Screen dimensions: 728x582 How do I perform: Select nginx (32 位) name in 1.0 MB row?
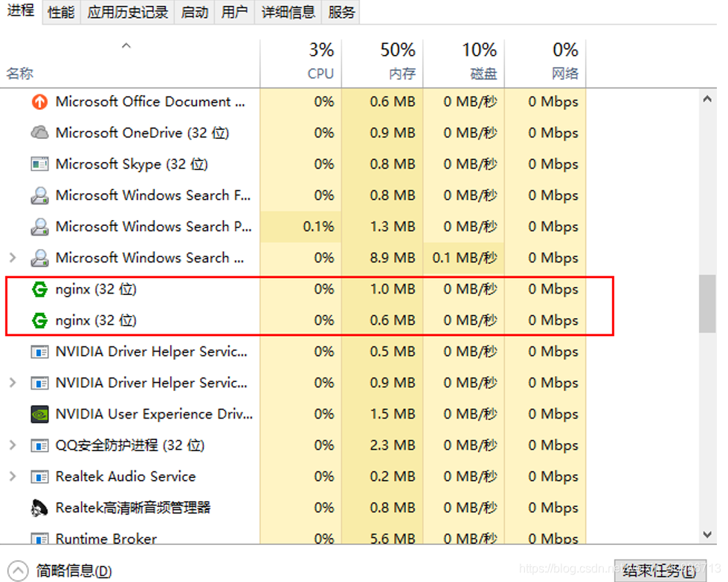pos(96,289)
